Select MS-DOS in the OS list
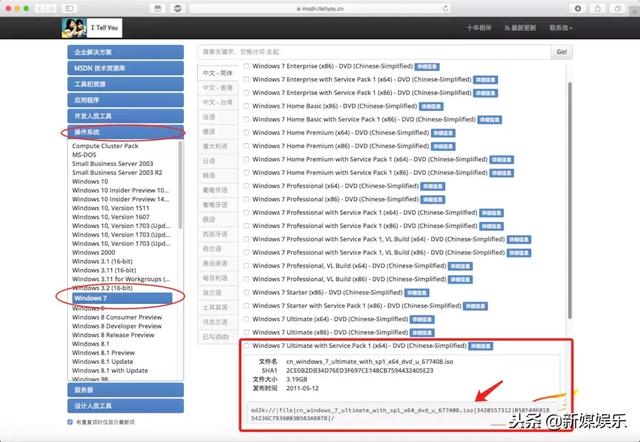 tap(84, 155)
